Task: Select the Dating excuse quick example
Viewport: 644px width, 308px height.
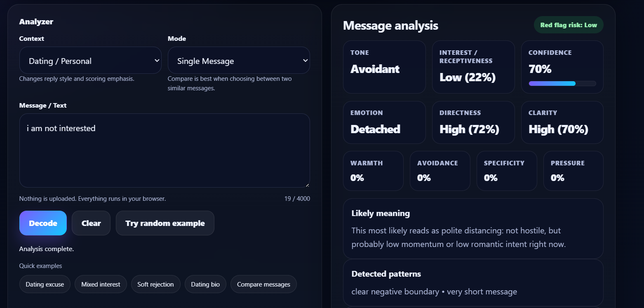Action: click(45, 284)
